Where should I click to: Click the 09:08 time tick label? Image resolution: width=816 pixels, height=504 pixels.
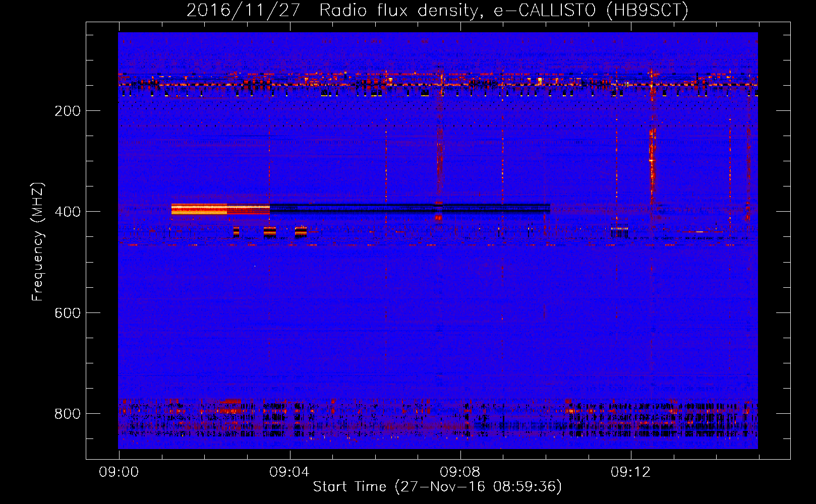coord(460,472)
